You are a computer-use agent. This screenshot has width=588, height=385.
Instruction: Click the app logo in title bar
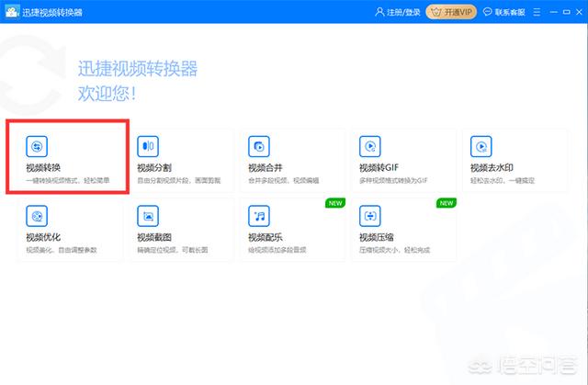11,12
